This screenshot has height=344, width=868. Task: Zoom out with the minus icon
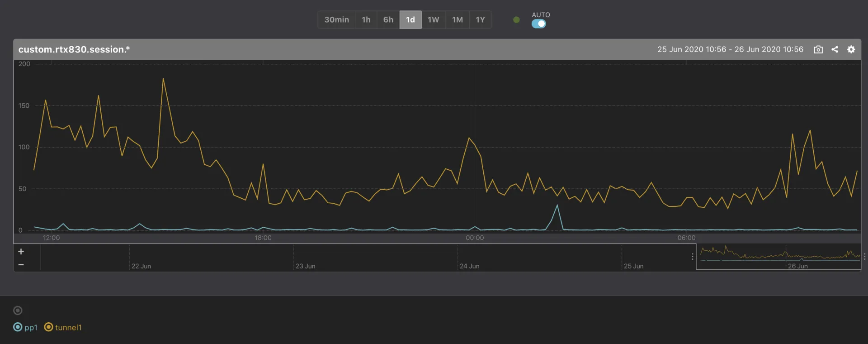(21, 264)
